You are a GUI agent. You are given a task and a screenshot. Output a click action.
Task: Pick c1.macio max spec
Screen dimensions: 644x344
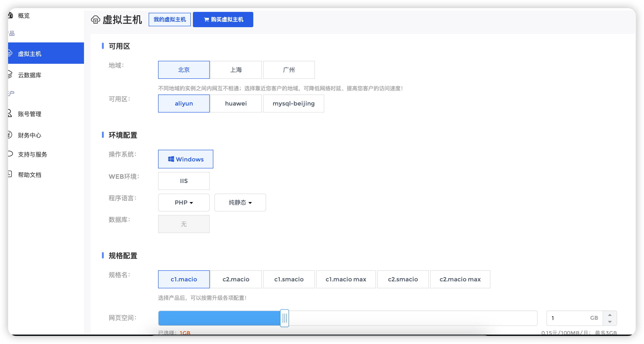(x=346, y=279)
